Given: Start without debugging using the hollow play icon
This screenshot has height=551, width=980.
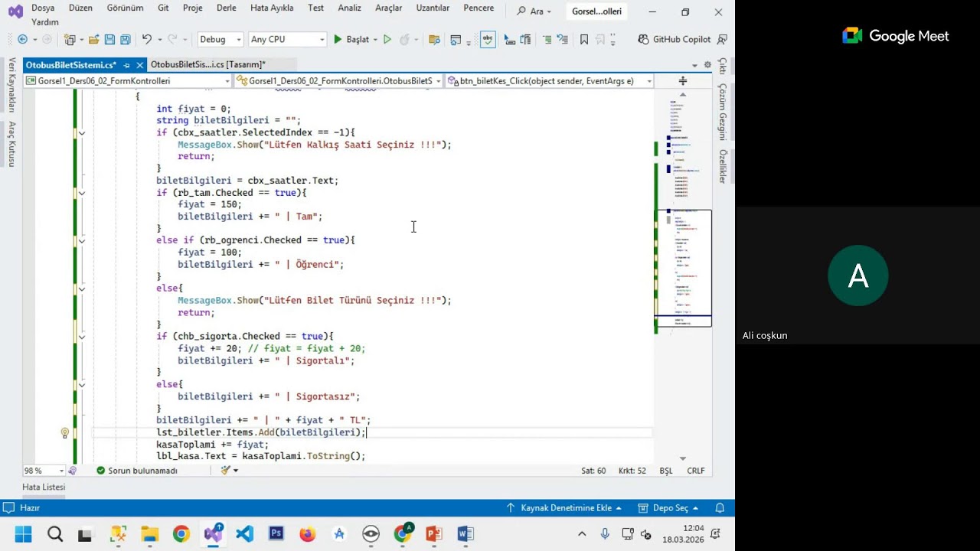Looking at the screenshot, I should tap(387, 39).
